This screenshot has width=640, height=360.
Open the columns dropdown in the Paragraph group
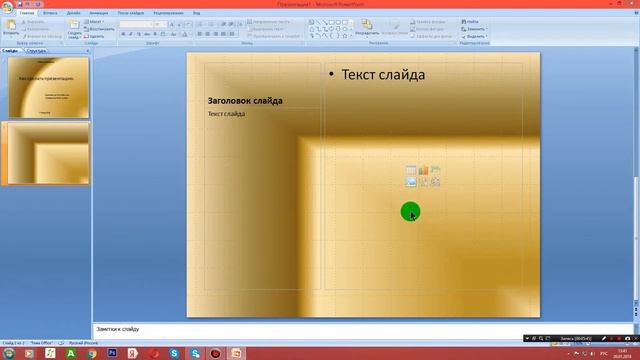click(x=233, y=34)
